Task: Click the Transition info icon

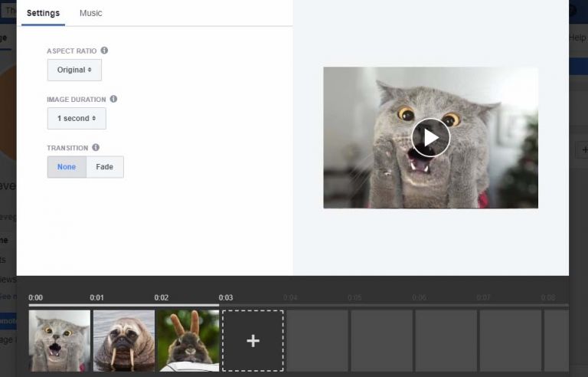Action: click(96, 147)
